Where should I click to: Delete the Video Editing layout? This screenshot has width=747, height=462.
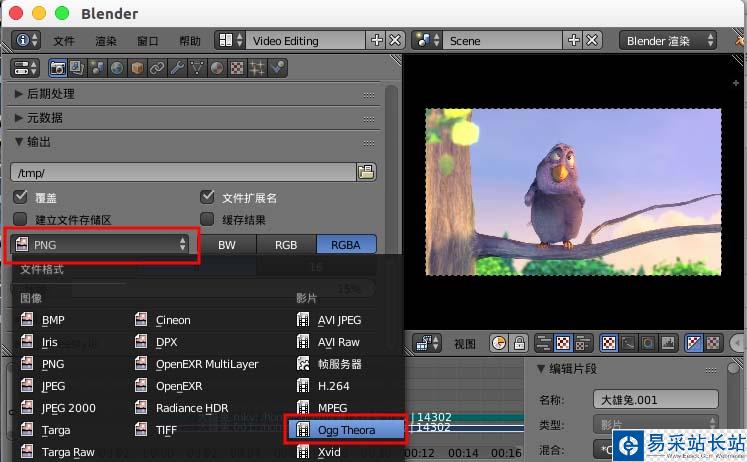[x=395, y=40]
